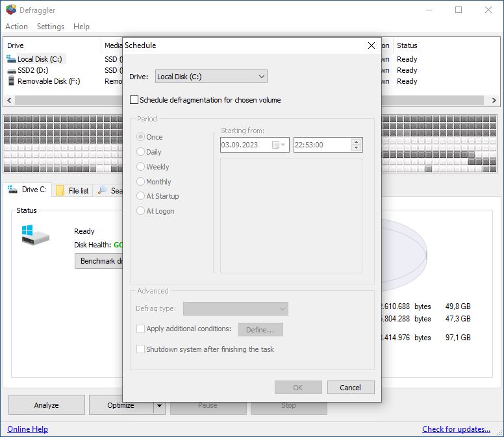The height and width of the screenshot is (437, 504).
Task: Decrease the start time with down arrow
Action: coord(356,148)
